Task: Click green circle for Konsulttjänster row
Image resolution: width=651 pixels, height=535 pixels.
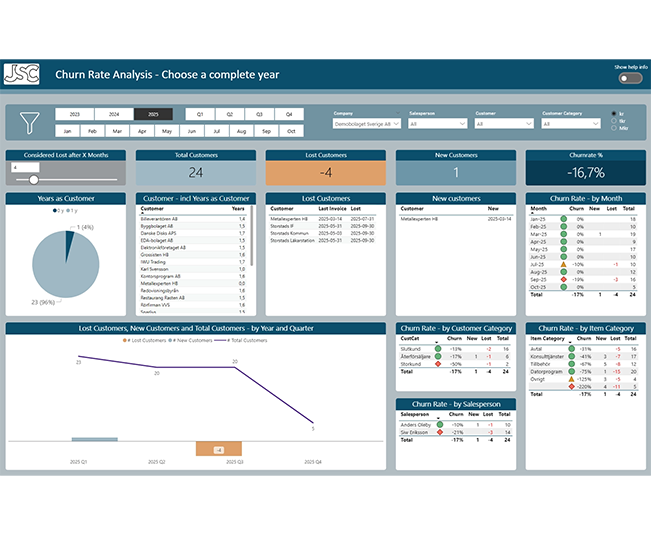Action: click(571, 356)
